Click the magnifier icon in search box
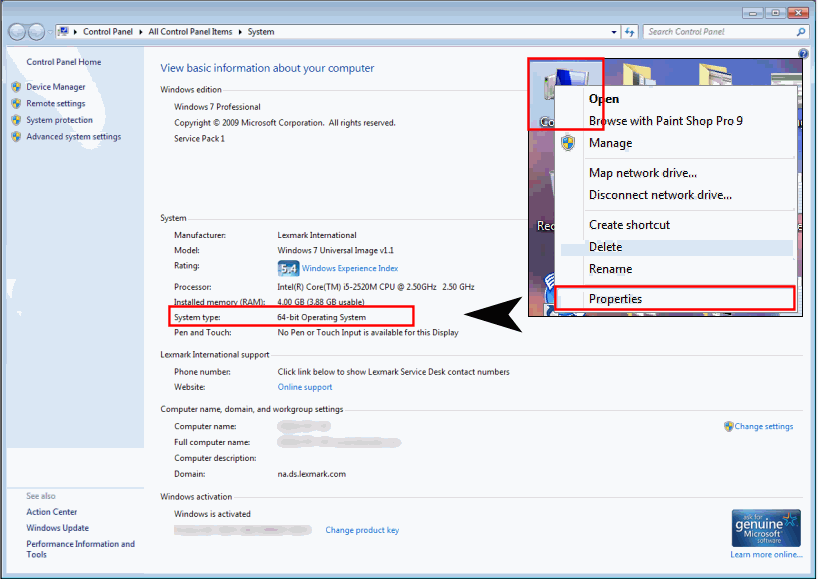Image resolution: width=818 pixels, height=579 pixels. [x=801, y=32]
